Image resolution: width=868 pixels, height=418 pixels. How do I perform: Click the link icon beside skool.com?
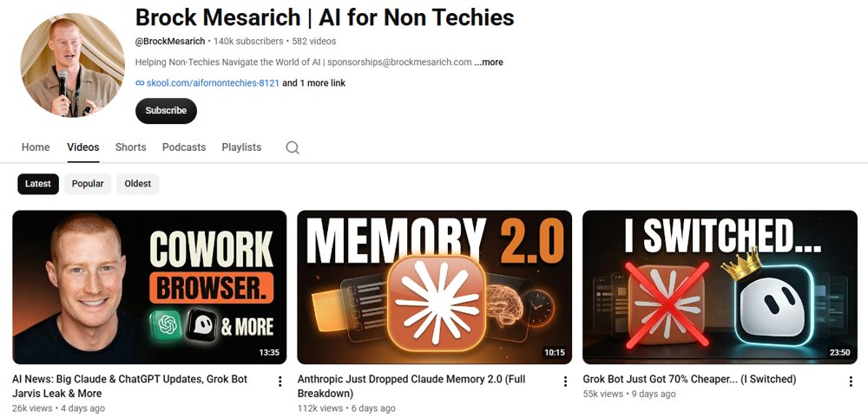(140, 83)
